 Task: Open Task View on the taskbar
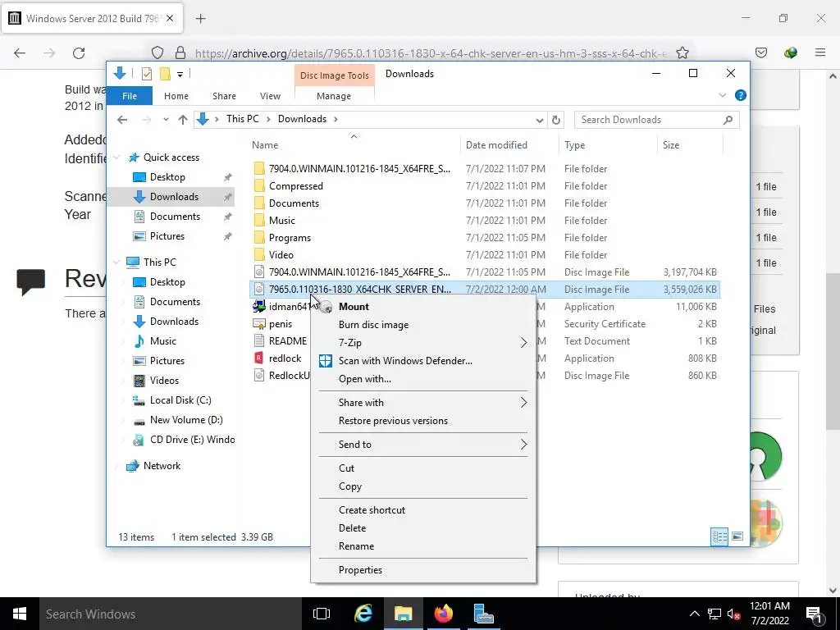pos(322,614)
